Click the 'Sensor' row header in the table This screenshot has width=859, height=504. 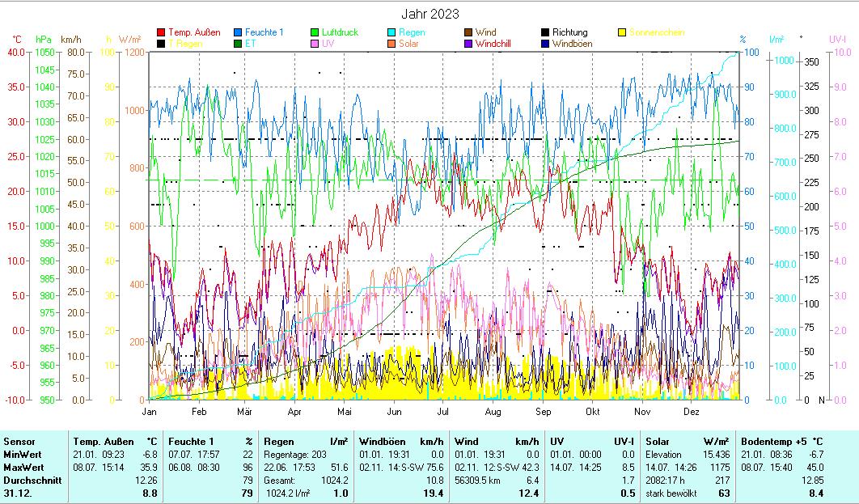tap(19, 442)
